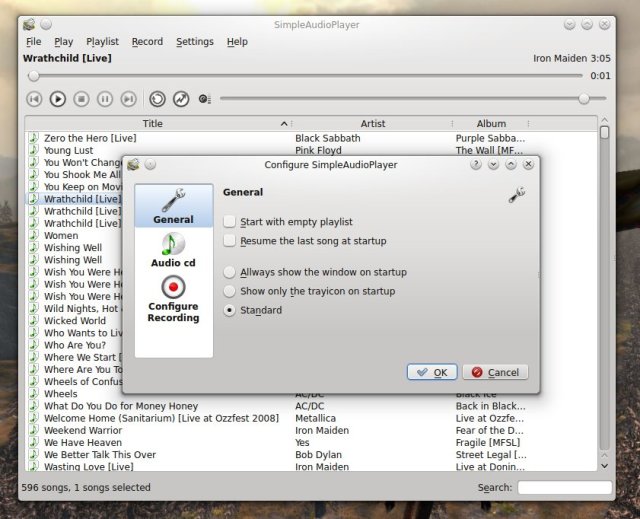Pause the current song
Screen dimensions: 640x519
click(x=105, y=99)
